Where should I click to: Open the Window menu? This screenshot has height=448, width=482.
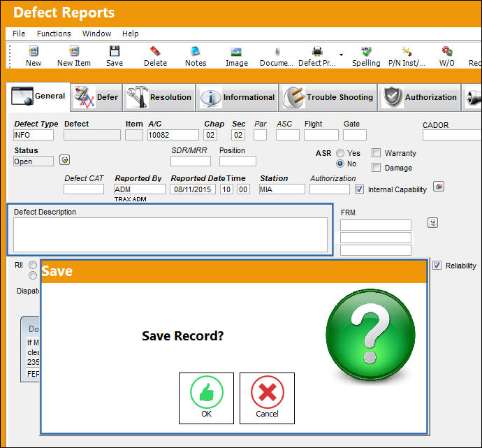(x=96, y=34)
